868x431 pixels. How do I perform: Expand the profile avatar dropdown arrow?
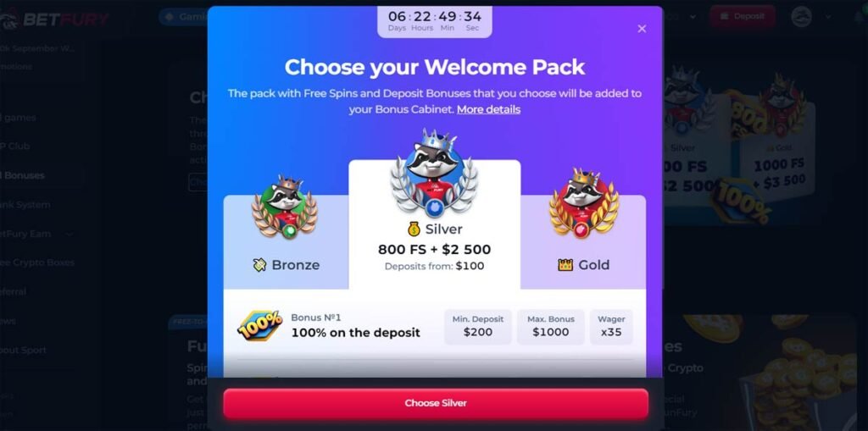click(828, 17)
